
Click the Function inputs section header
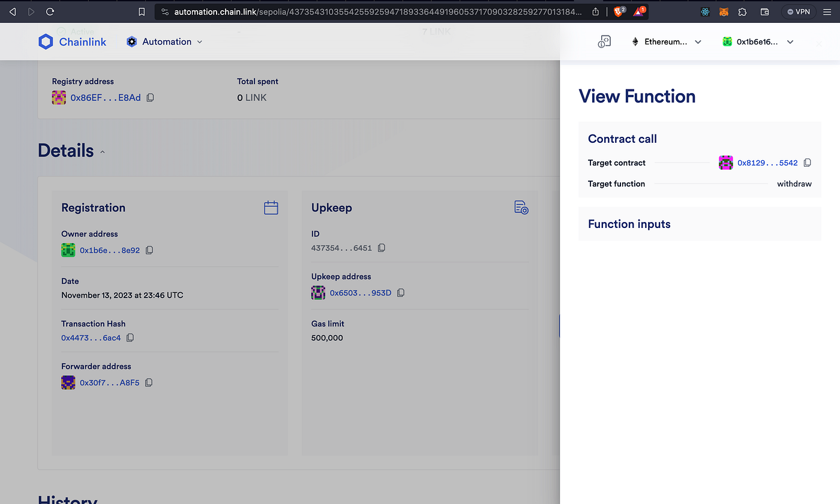[629, 224]
